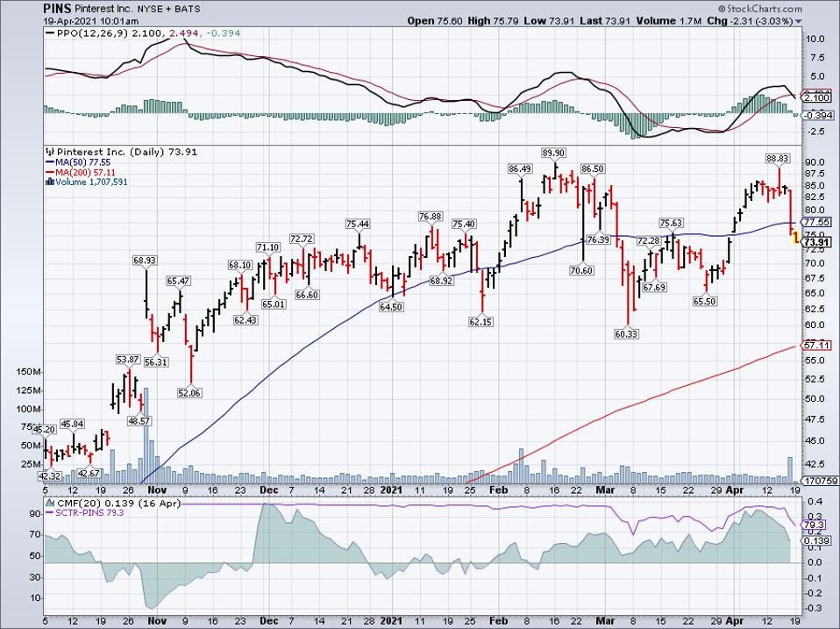Select the 52.06 low price label
Image resolution: width=840 pixels, height=629 pixels.
coord(189,393)
